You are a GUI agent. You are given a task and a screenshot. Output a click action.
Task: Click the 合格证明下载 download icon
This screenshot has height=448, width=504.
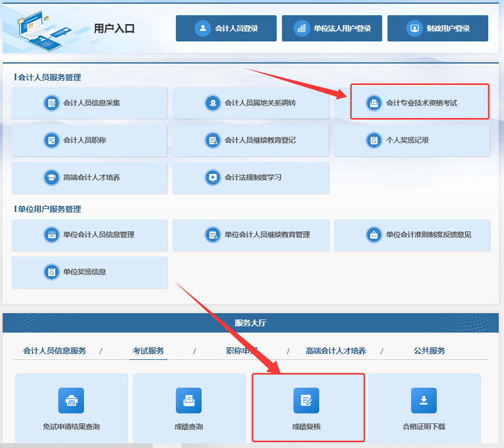(x=424, y=401)
